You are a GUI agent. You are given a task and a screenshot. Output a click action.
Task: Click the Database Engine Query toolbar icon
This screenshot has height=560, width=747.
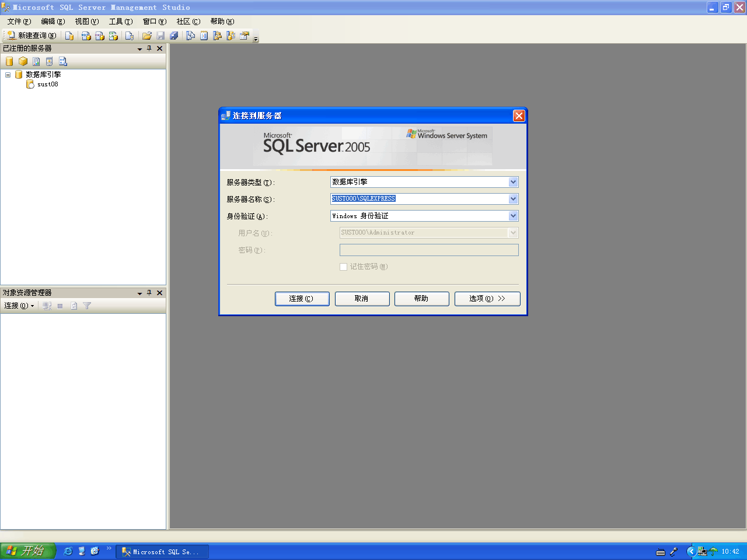coord(69,36)
